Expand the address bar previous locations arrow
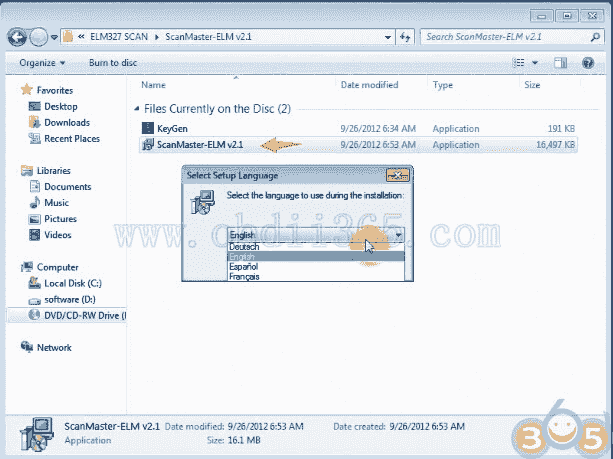 tap(387, 38)
